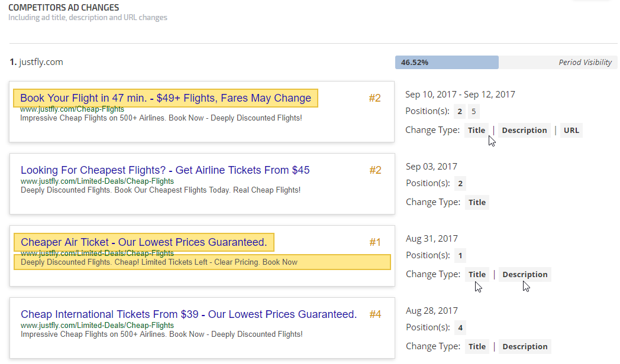Select the Description tag for Sep 10-12 entry
Screen dimensions: 620x364
pos(524,131)
